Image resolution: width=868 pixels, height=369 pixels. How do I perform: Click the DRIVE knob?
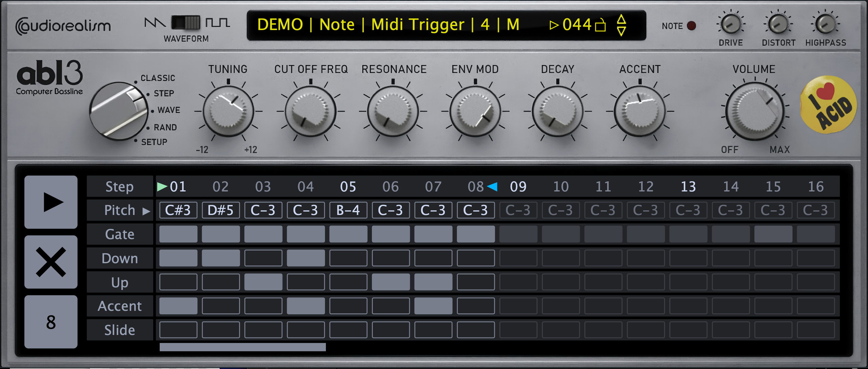pyautogui.click(x=731, y=24)
